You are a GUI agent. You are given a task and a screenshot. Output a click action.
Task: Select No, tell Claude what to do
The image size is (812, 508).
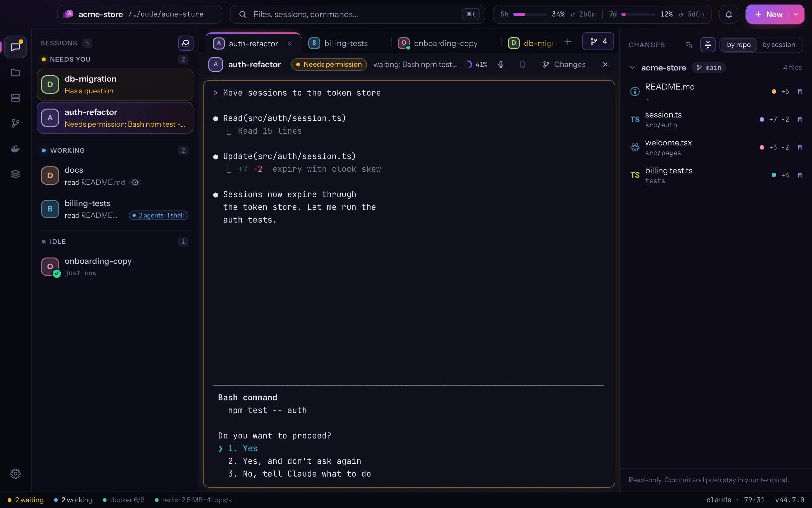299,474
